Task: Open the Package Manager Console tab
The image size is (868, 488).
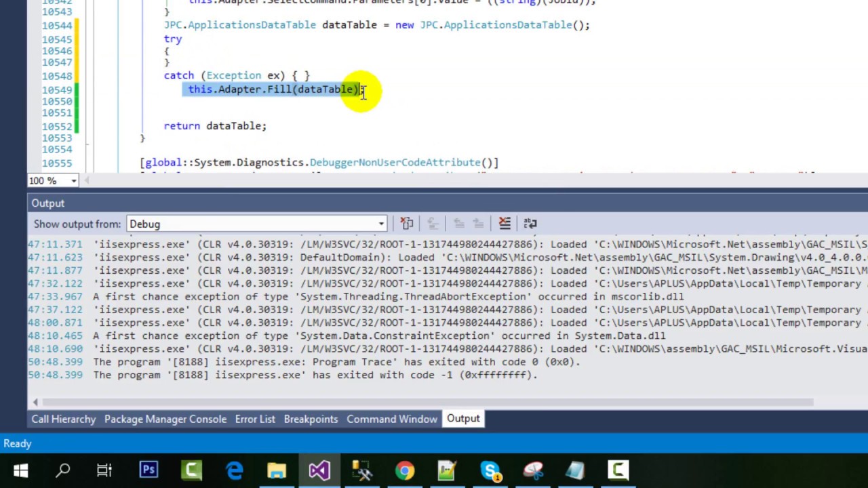Action: point(165,419)
